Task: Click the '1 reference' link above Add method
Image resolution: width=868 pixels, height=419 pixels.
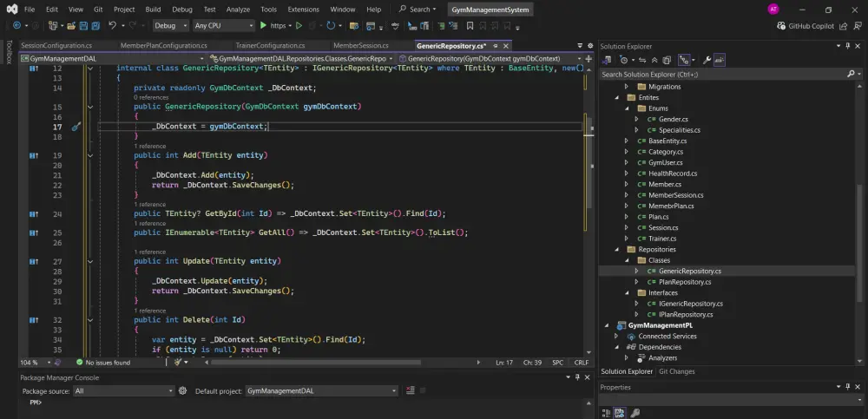Action: (x=149, y=146)
